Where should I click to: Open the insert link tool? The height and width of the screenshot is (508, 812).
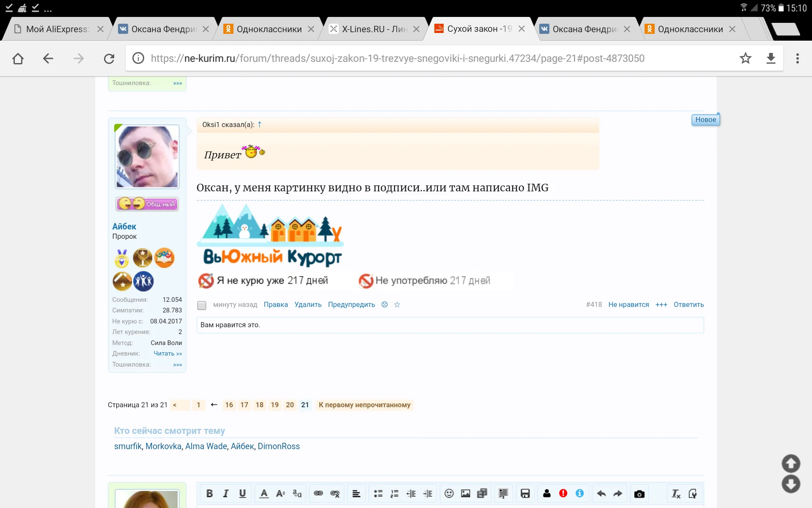[x=318, y=493]
